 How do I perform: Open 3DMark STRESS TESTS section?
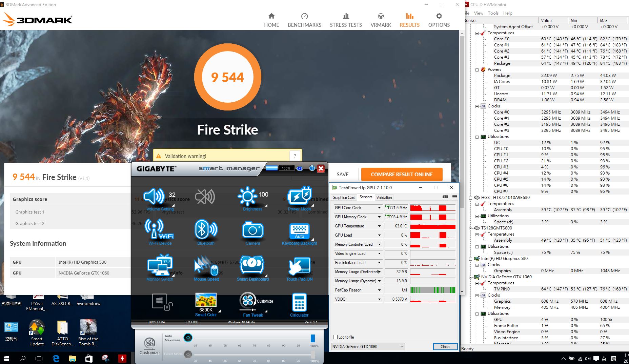[x=346, y=20]
